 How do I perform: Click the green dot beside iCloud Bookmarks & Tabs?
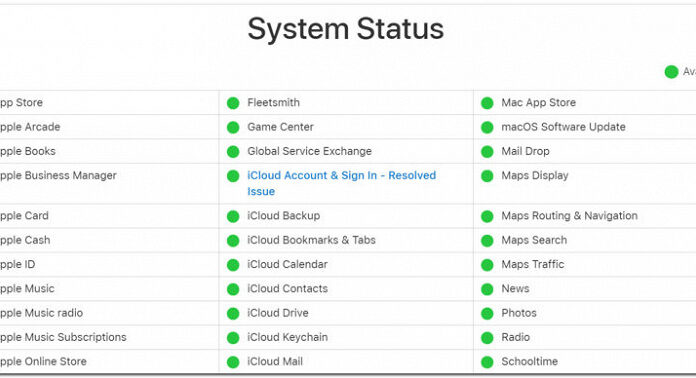coord(233,240)
